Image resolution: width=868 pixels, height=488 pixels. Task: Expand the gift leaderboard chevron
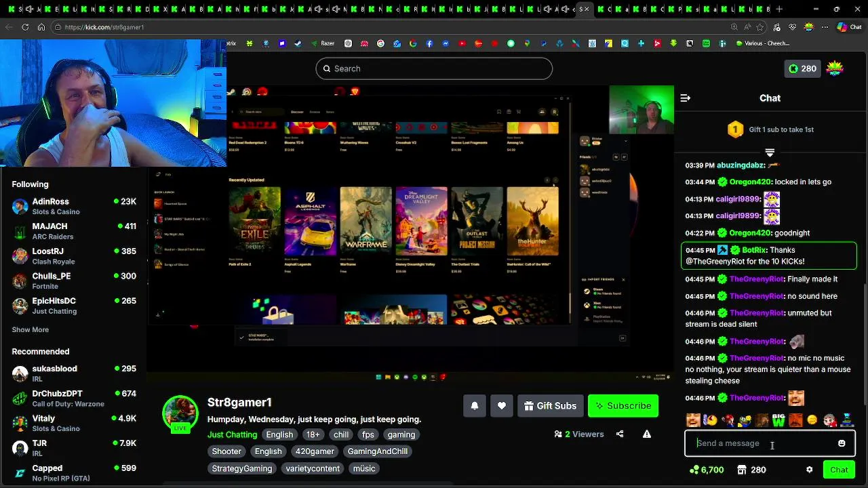click(770, 152)
